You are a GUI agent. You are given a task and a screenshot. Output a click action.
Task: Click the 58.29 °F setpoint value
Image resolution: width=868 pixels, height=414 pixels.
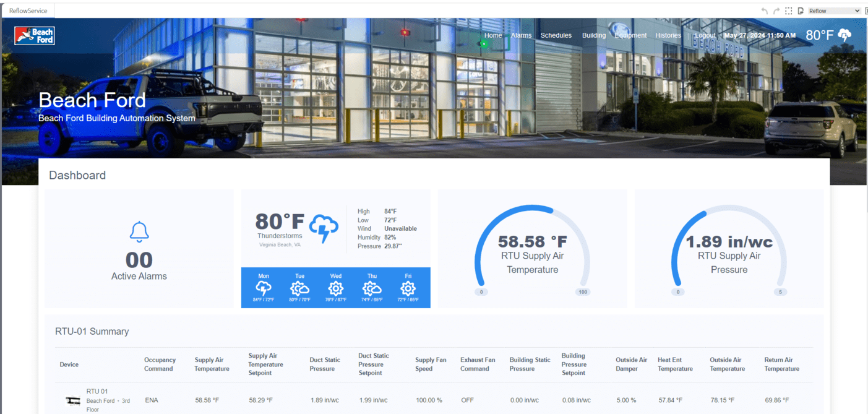260,400
